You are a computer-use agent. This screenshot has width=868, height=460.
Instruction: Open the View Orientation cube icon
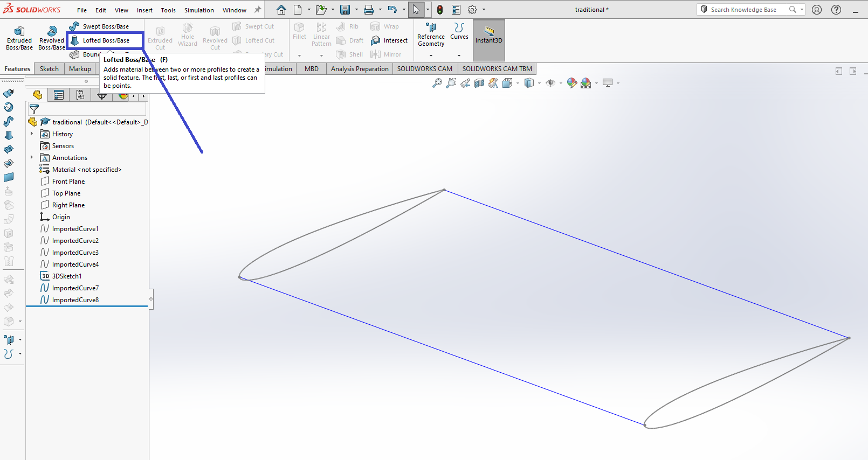pos(507,83)
